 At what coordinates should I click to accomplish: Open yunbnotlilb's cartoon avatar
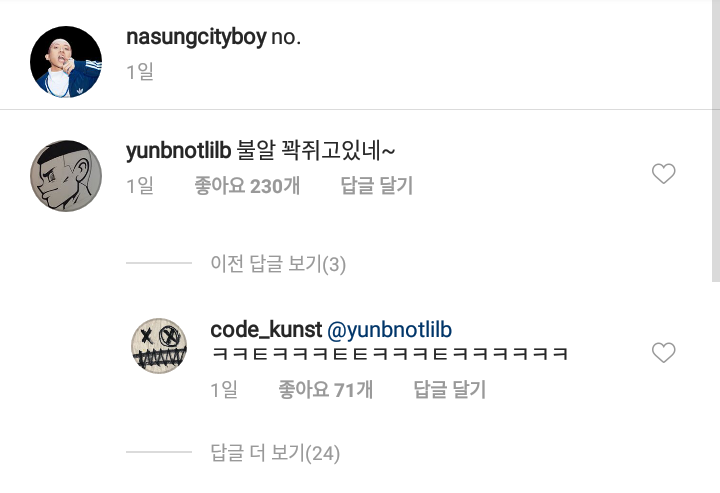pyautogui.click(x=66, y=176)
